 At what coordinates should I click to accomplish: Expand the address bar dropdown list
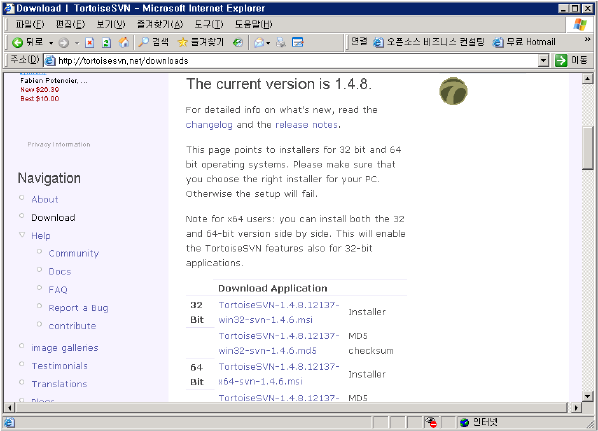pyautogui.click(x=543, y=61)
